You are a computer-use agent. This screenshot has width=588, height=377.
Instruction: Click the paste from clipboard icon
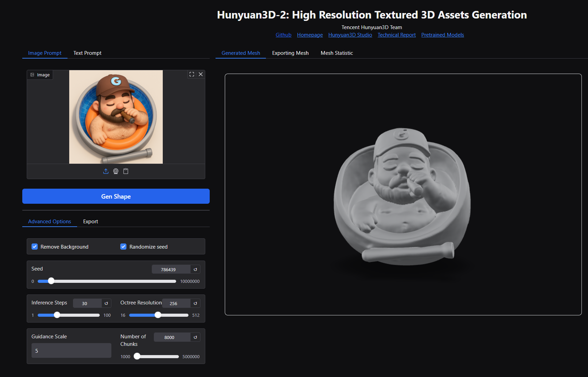(x=126, y=171)
